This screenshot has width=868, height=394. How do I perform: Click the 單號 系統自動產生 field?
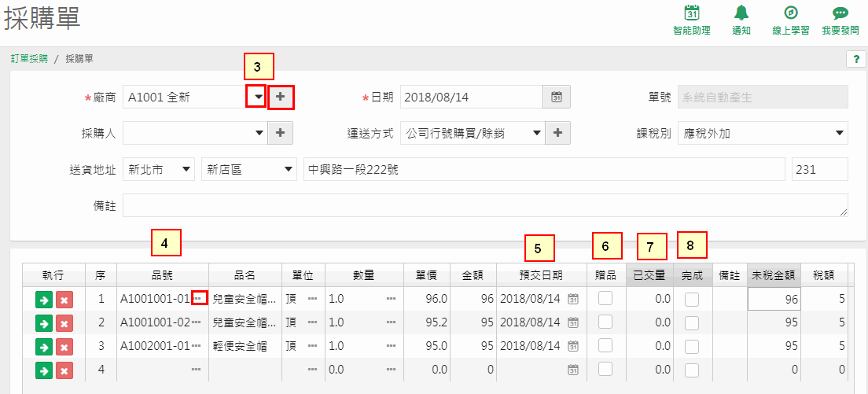763,97
